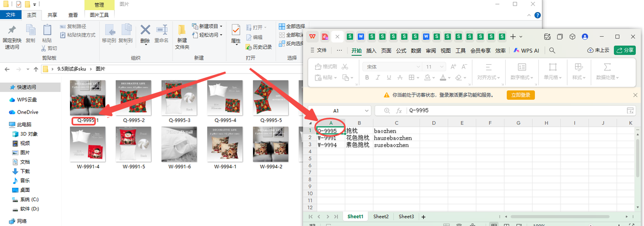This screenshot has width=644, height=226.
Task: Click the Explorer Back navigation arrow
Action: 8,69
